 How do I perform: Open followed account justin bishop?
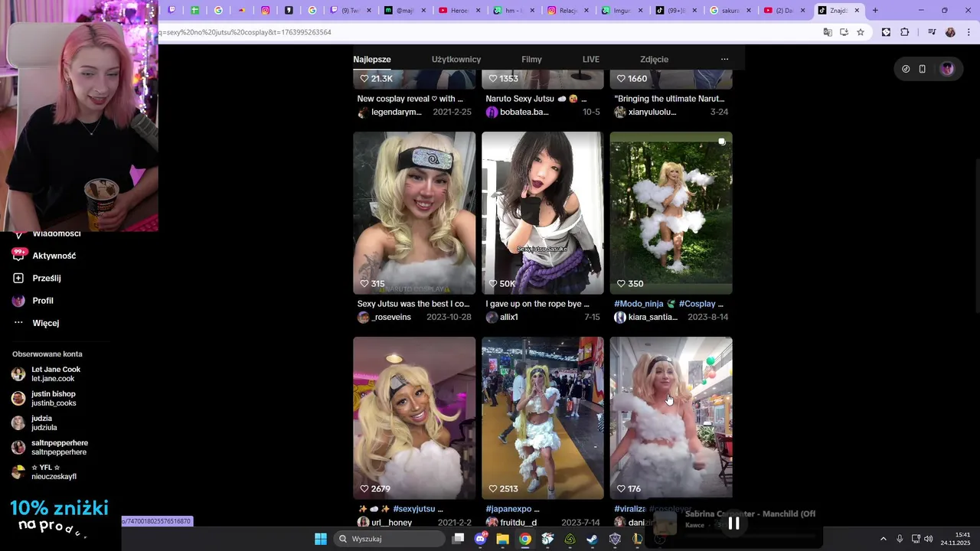click(x=54, y=399)
